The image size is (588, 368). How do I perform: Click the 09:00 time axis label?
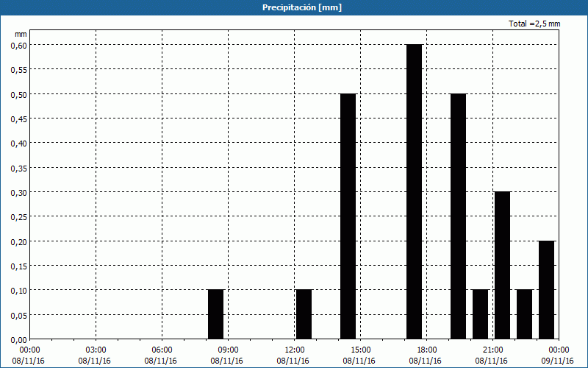[229, 350]
